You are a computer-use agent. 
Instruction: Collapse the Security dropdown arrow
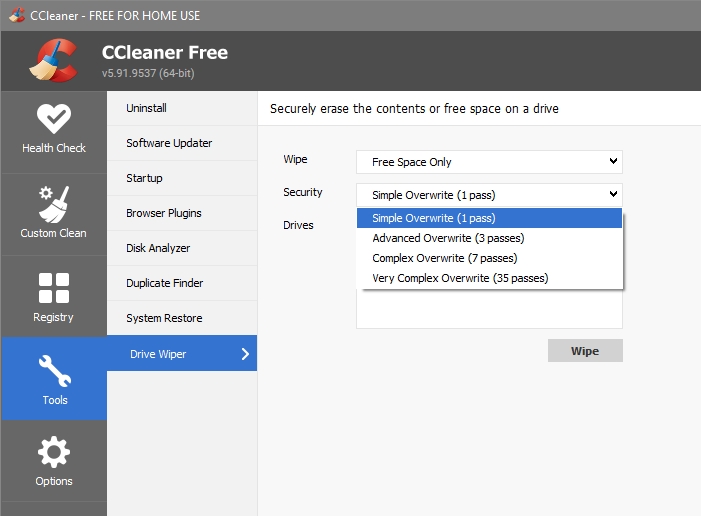613,194
